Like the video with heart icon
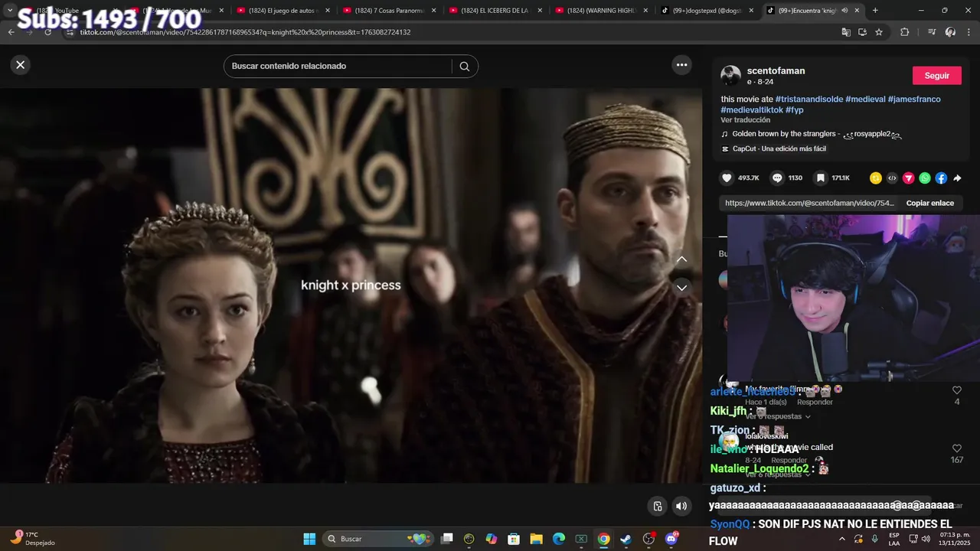 point(727,178)
